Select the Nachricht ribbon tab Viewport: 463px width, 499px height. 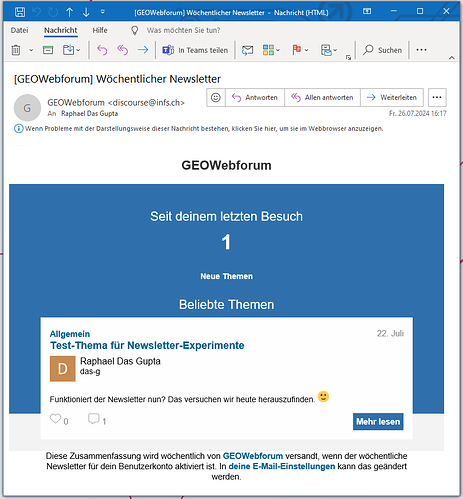61,30
